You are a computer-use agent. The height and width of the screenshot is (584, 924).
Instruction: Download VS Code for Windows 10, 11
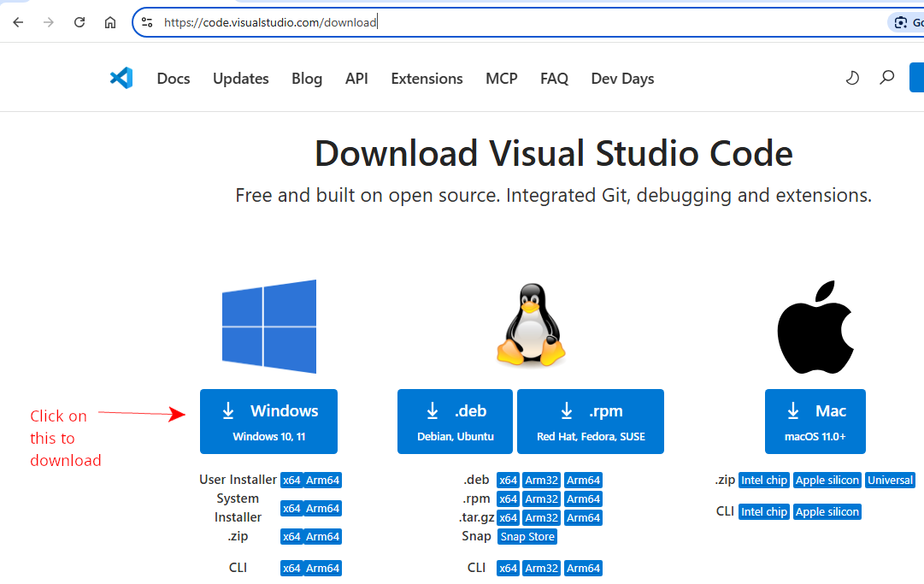coord(268,421)
